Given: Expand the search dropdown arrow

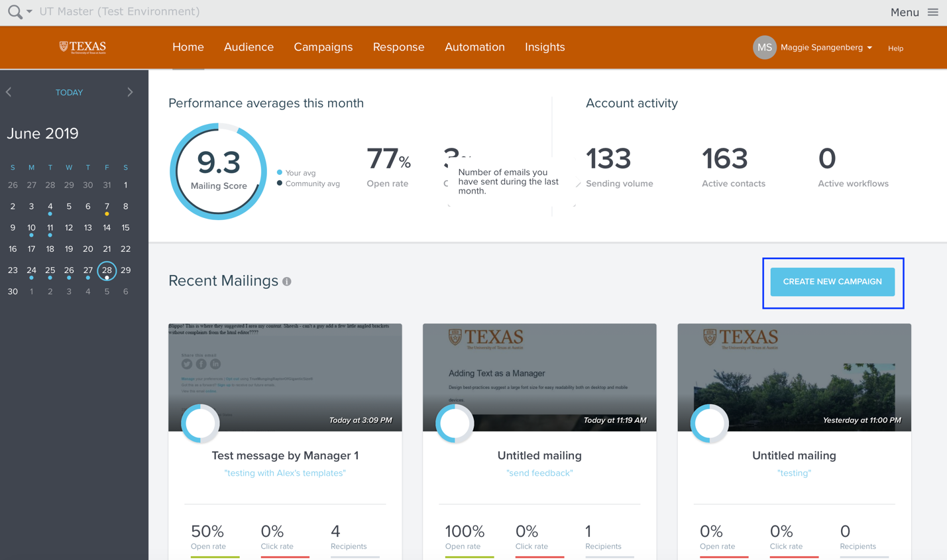Looking at the screenshot, I should coord(29,12).
